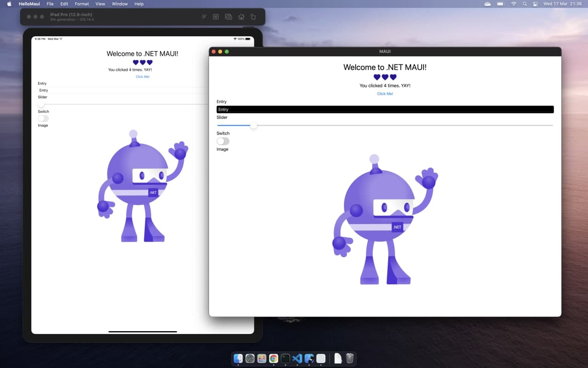Image resolution: width=588 pixels, height=368 pixels.
Task: Toggle appearance icon in Simulator toolbar
Action: coord(204,17)
